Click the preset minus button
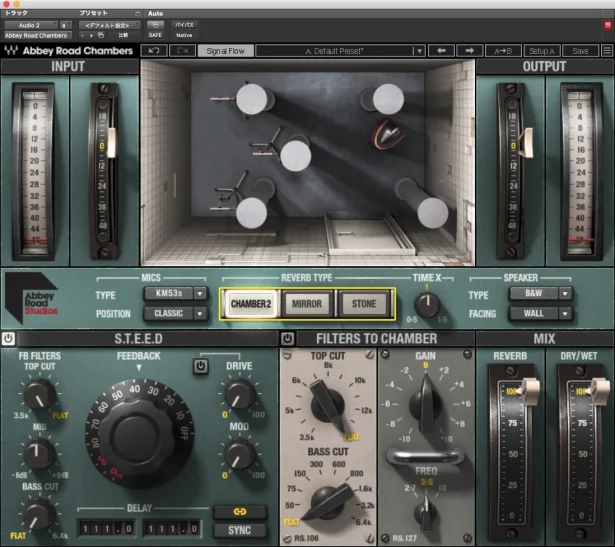Screen dimensions: 615x547 [x=82, y=35]
